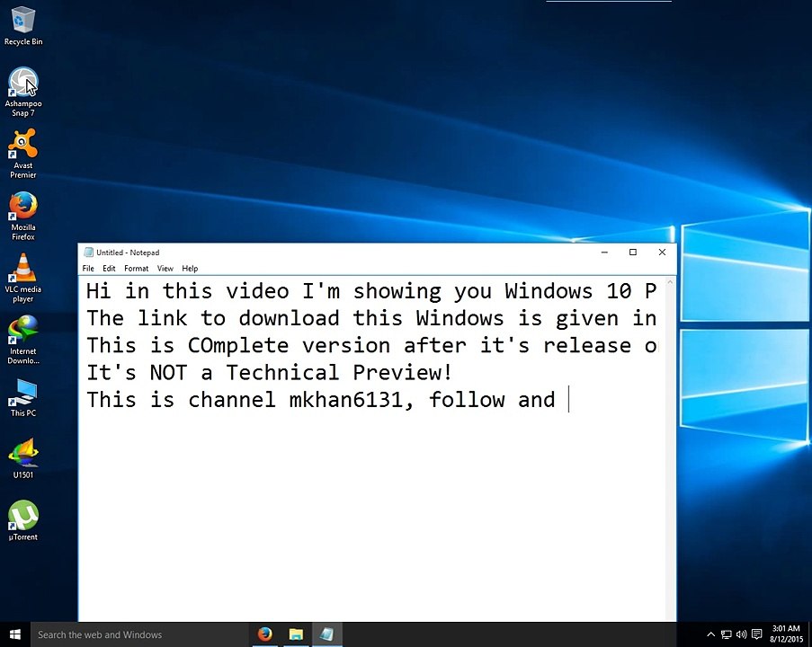Open File Explorer from the taskbar
This screenshot has width=812, height=647.
pyautogui.click(x=296, y=634)
